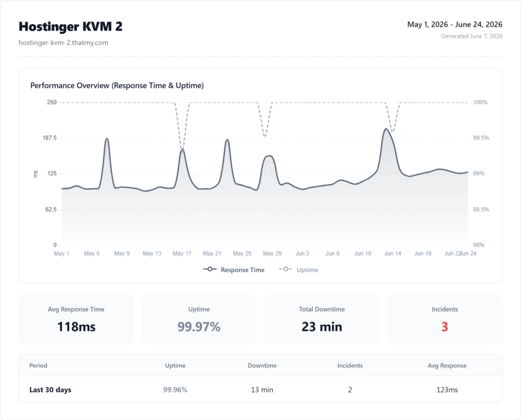Screen dimensions: 521x420
Task: Toggle the Uptime legend entry
Action: pyautogui.click(x=298, y=270)
